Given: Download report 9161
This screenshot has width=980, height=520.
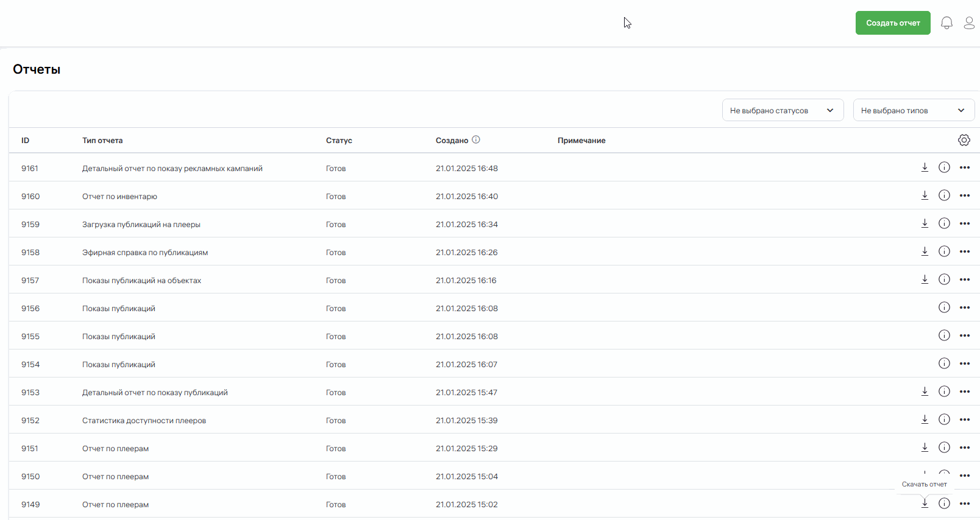Looking at the screenshot, I should click(925, 167).
